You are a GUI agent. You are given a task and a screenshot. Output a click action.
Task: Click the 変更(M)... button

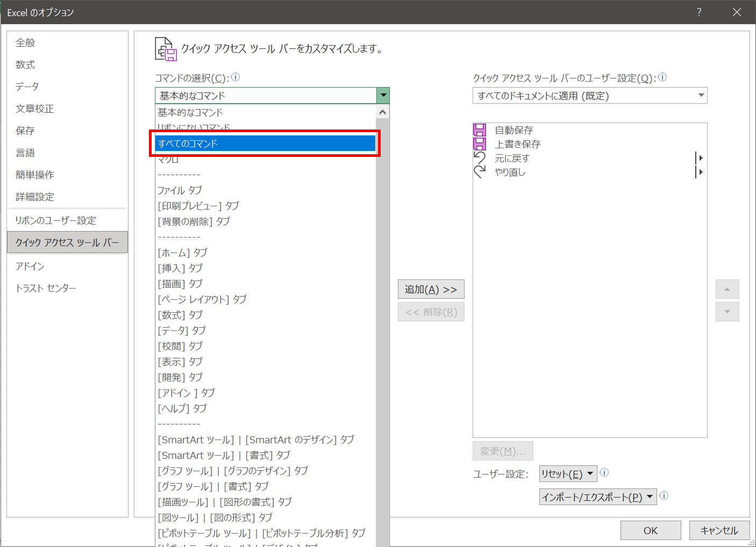click(503, 451)
